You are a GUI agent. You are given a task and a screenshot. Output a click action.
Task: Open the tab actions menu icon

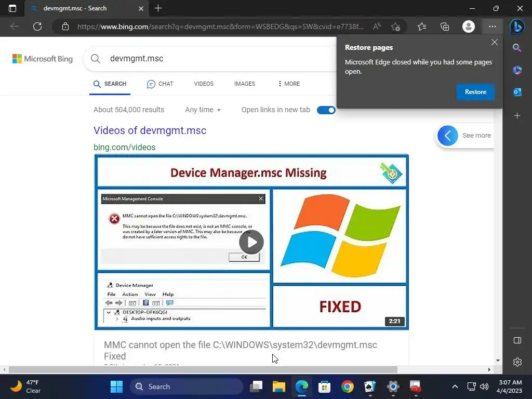[x=12, y=8]
